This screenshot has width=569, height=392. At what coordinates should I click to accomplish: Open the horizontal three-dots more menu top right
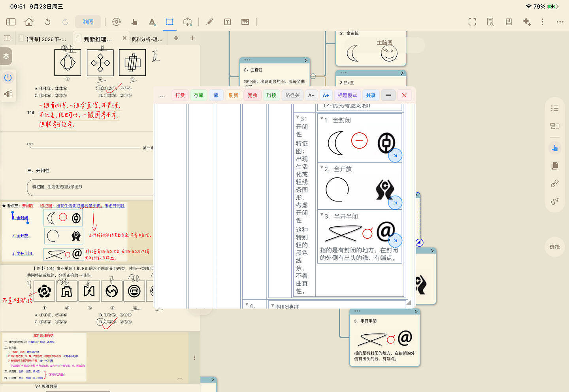560,22
